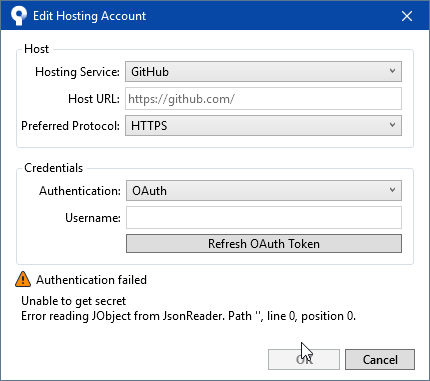This screenshot has height=381, width=430.
Task: Click the Cancel button
Action: tap(380, 360)
